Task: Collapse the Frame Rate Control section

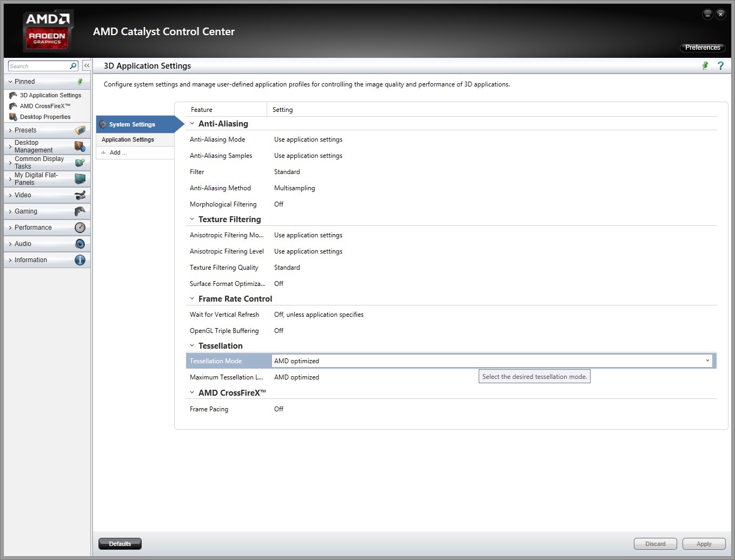Action: click(x=192, y=299)
